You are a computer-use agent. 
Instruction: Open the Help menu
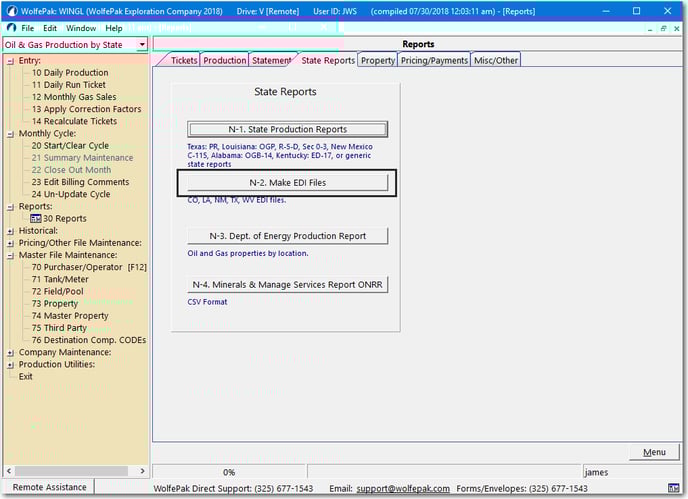click(x=114, y=28)
